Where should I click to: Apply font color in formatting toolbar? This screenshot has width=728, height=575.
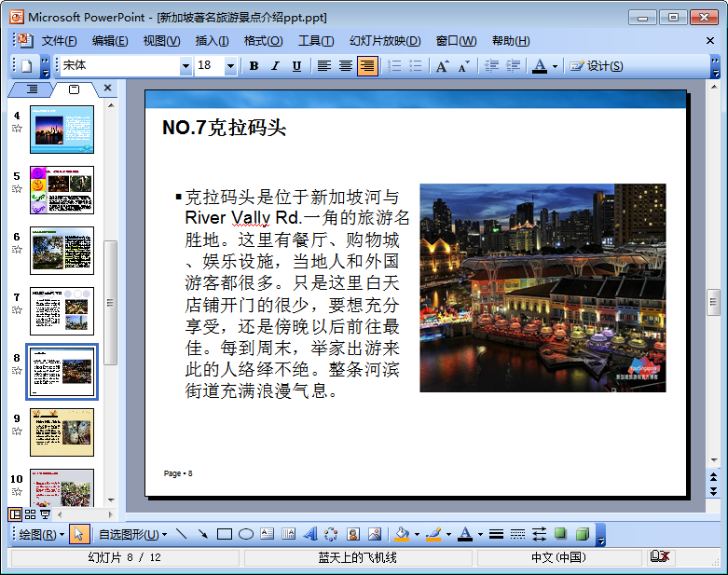540,66
